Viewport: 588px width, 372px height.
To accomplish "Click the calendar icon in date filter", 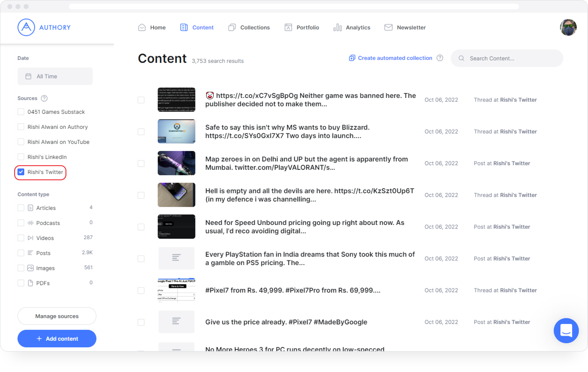I will click(x=28, y=76).
